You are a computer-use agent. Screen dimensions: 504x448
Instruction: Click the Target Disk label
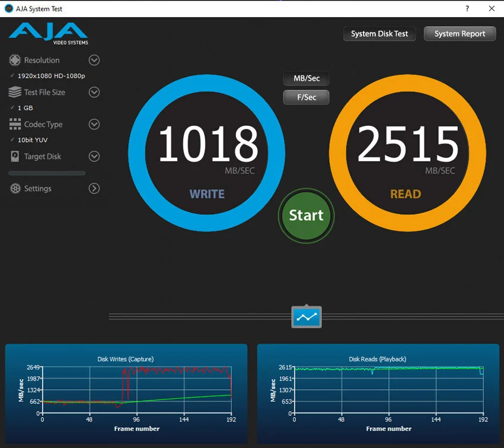43,156
